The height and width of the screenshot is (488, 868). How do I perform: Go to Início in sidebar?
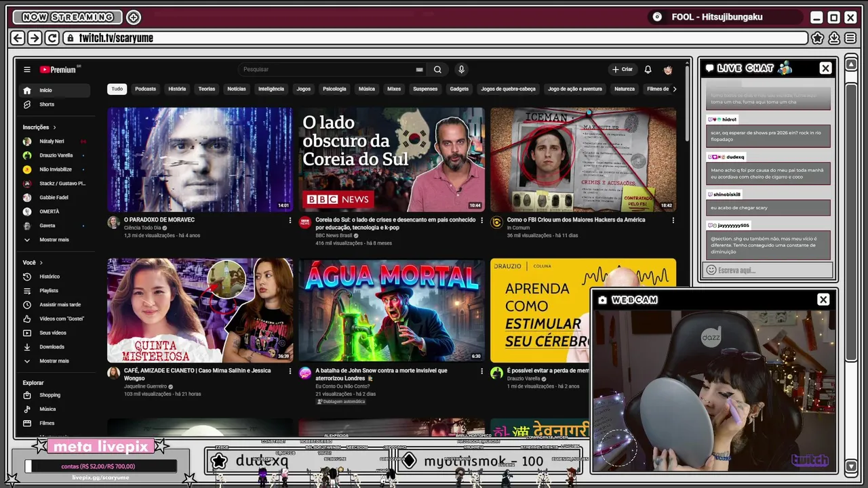tap(54, 90)
